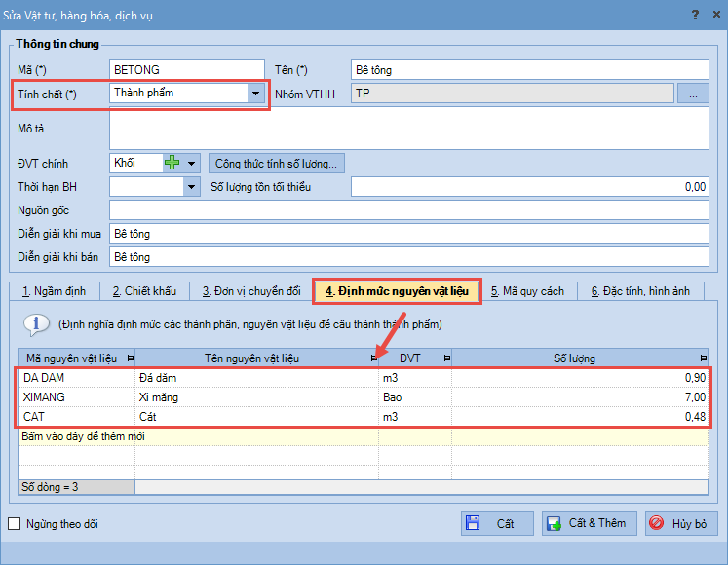Close the Sửa Vật tư dialog
Screen dimensions: 728x565
pyautogui.click(x=716, y=15)
